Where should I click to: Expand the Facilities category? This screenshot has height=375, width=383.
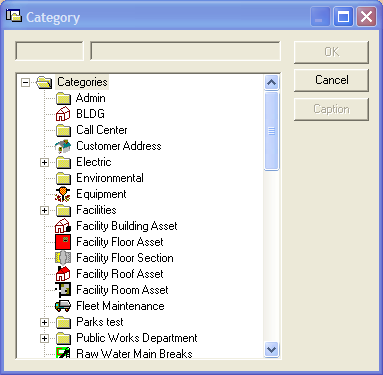pos(44,210)
